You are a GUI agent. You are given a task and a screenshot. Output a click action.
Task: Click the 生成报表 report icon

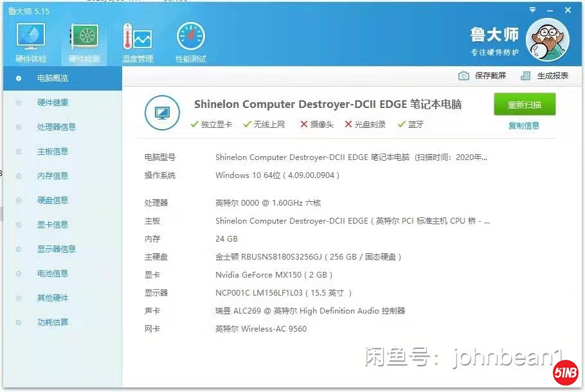coord(526,76)
